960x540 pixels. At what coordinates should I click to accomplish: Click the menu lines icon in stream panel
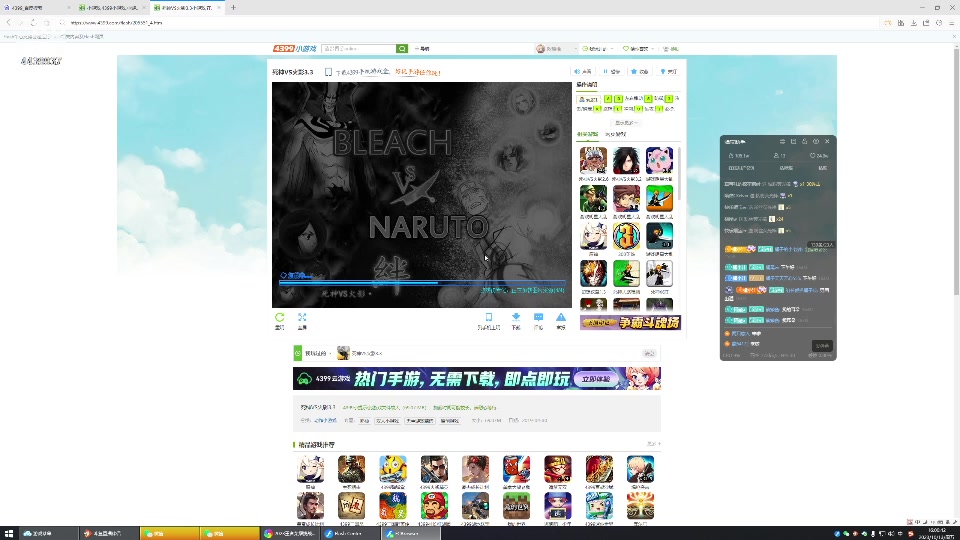[782, 141]
